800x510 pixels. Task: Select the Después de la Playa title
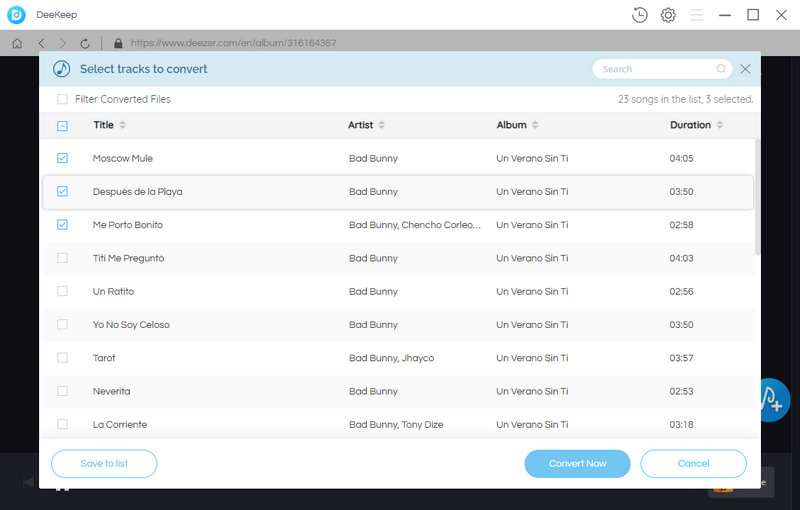[137, 192]
